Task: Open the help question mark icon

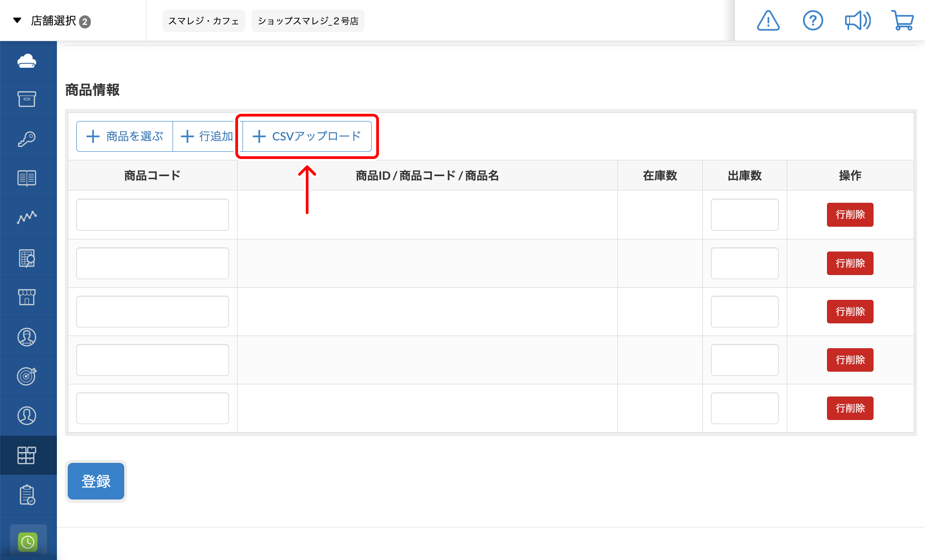Action: pyautogui.click(x=813, y=21)
